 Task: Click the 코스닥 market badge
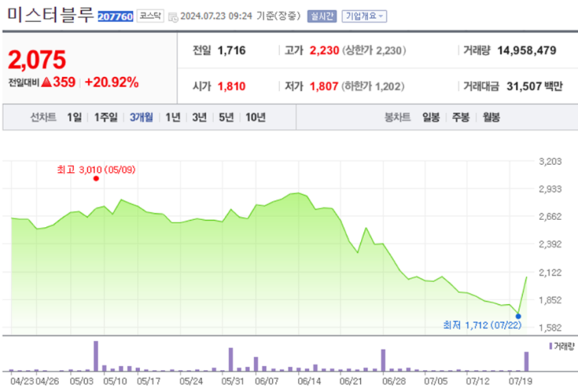pyautogui.click(x=150, y=16)
